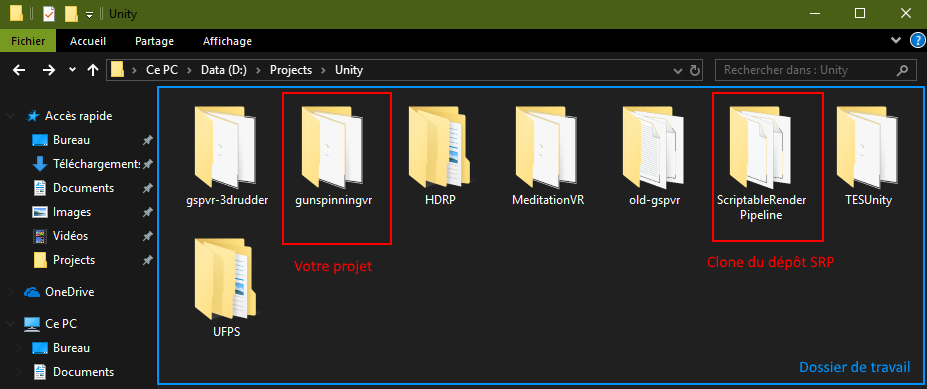Expand the OneDrive tree node
This screenshot has width=927, height=389.
pos(11,292)
